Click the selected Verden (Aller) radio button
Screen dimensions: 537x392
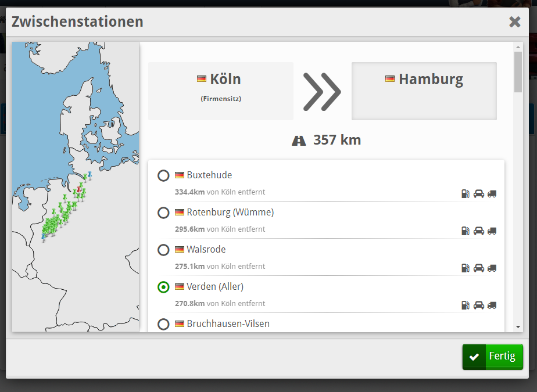163,287
